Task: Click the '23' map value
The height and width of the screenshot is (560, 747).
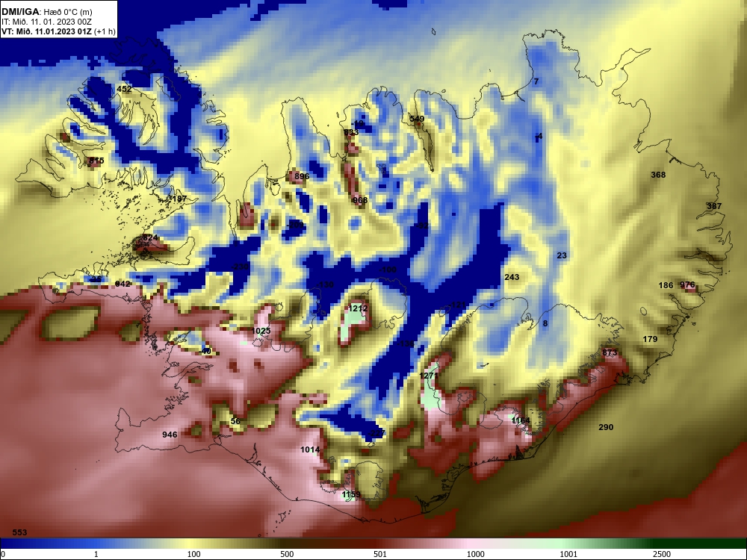Action: [x=562, y=255]
